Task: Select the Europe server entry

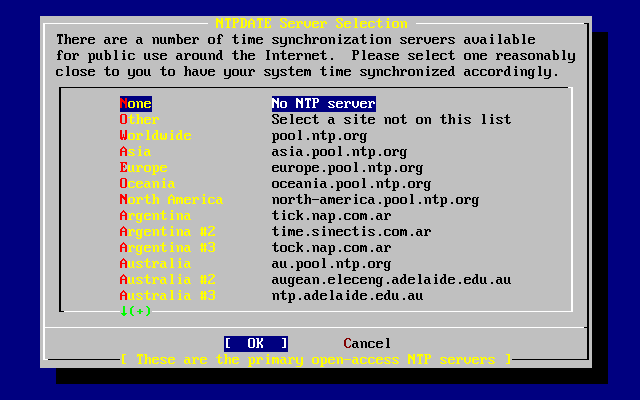Action: 143,168
